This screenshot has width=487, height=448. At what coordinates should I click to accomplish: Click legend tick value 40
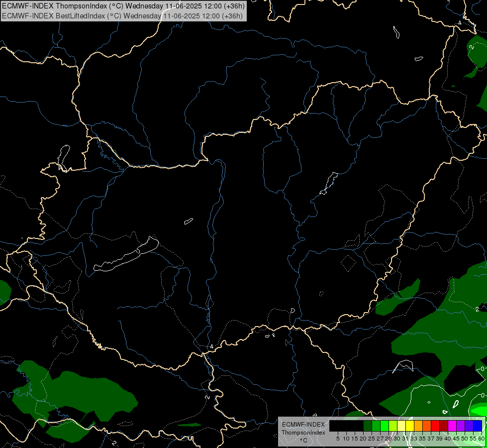[x=448, y=439]
